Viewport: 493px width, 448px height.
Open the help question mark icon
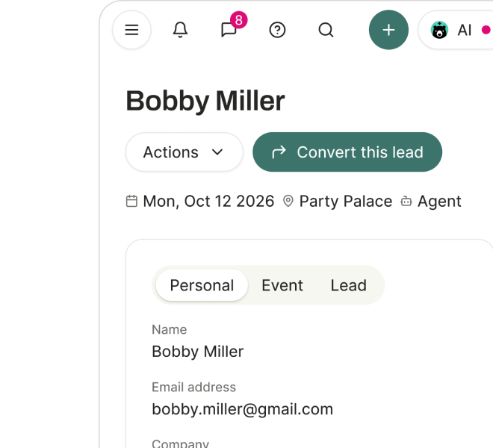point(277,30)
